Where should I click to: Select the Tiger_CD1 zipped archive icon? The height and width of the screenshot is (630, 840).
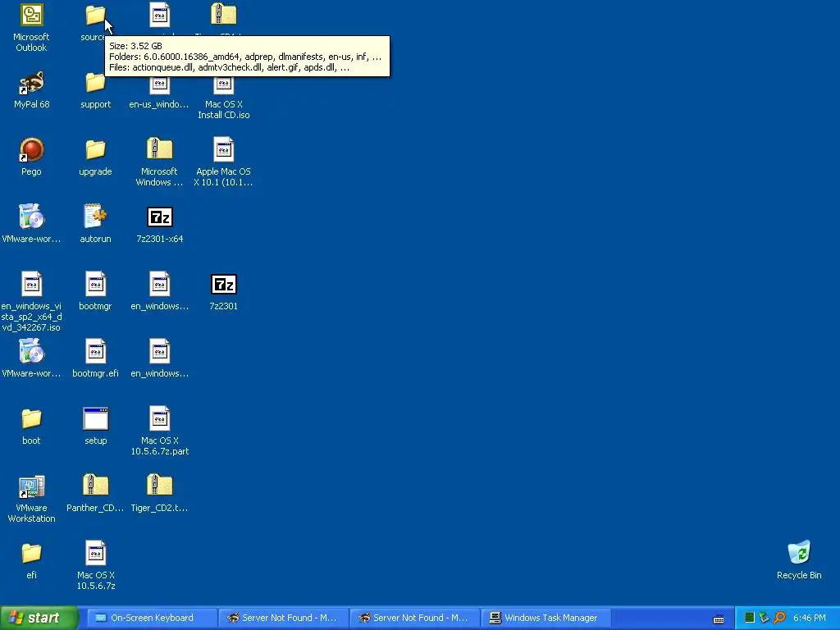pos(223,15)
